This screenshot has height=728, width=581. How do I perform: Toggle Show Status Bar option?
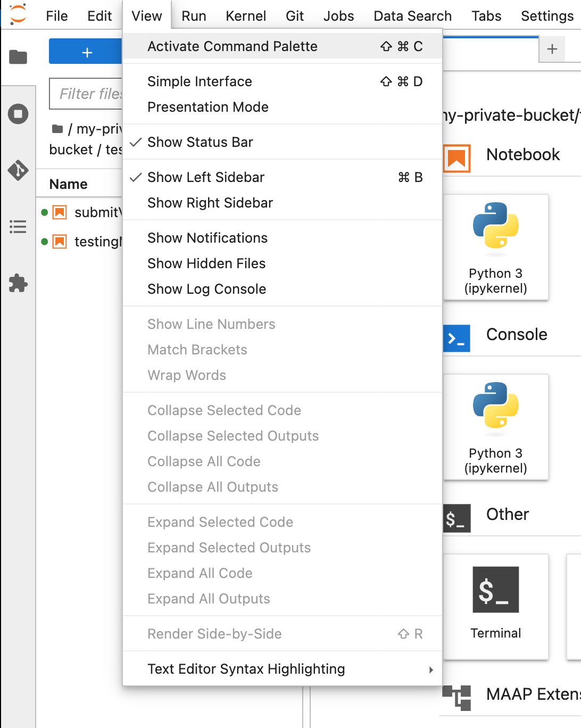[283, 142]
